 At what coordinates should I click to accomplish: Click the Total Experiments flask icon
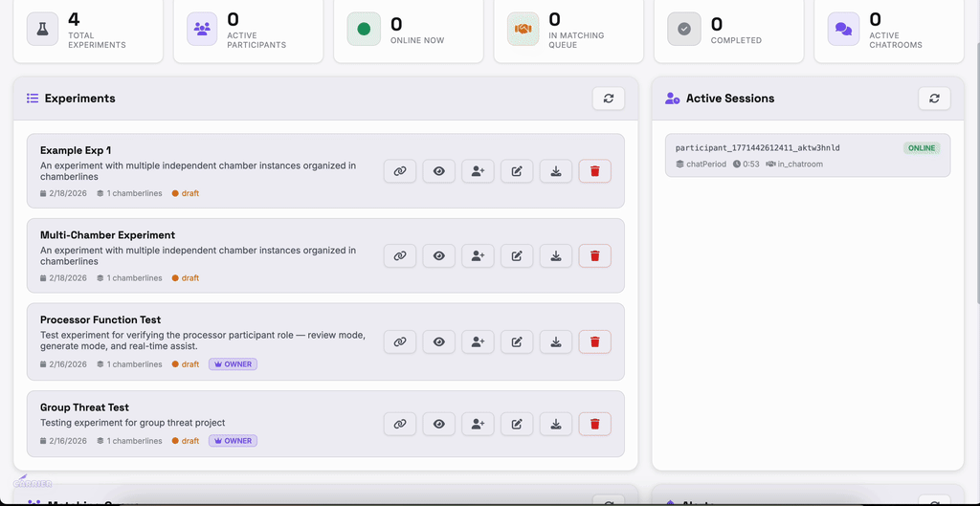tap(42, 30)
